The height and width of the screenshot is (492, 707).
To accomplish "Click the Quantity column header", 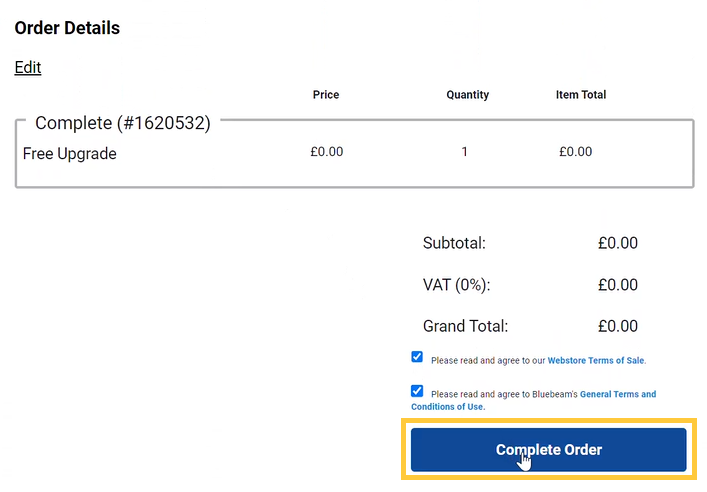I will tap(468, 95).
